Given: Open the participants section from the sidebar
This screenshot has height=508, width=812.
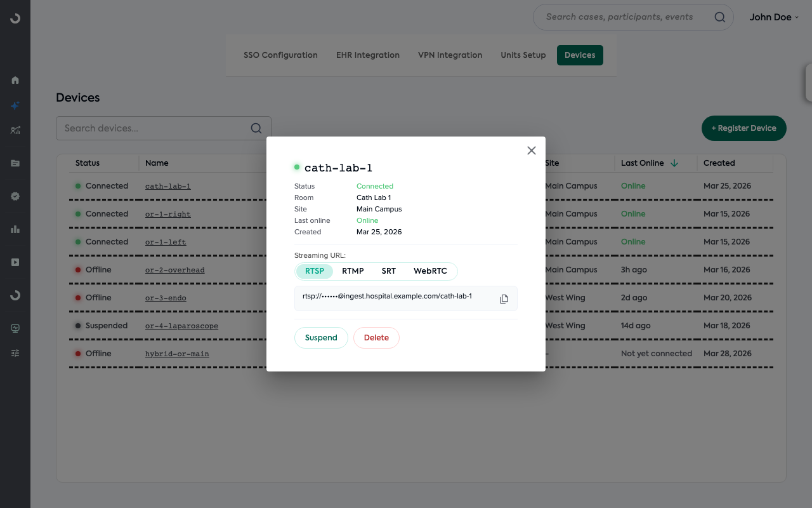Looking at the screenshot, I should [x=15, y=130].
